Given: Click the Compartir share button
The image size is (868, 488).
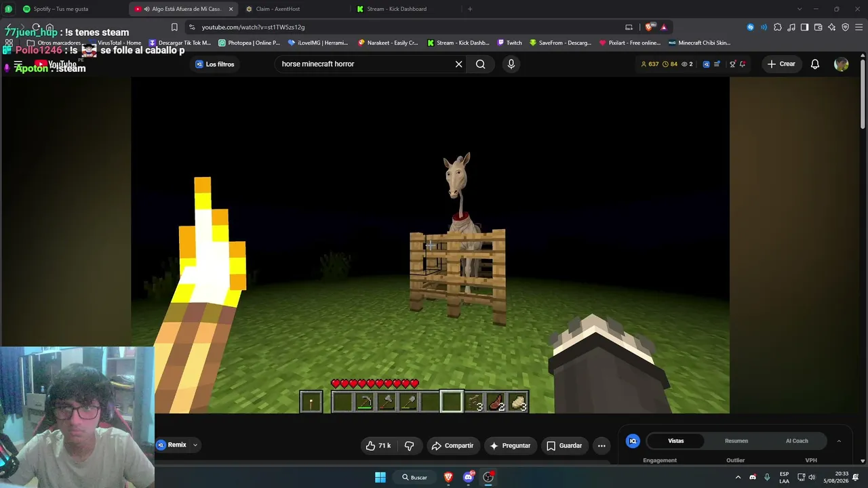Looking at the screenshot, I should tap(452, 445).
